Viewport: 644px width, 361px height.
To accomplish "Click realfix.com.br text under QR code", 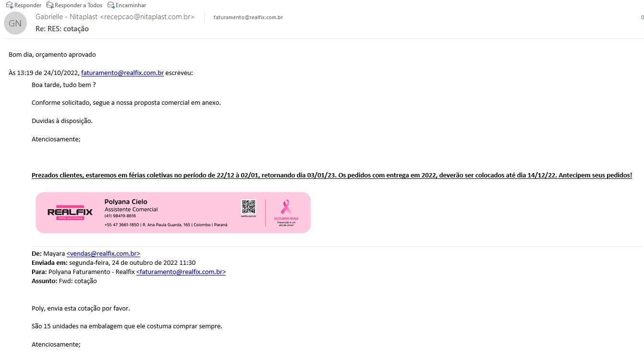I will pyautogui.click(x=248, y=217).
